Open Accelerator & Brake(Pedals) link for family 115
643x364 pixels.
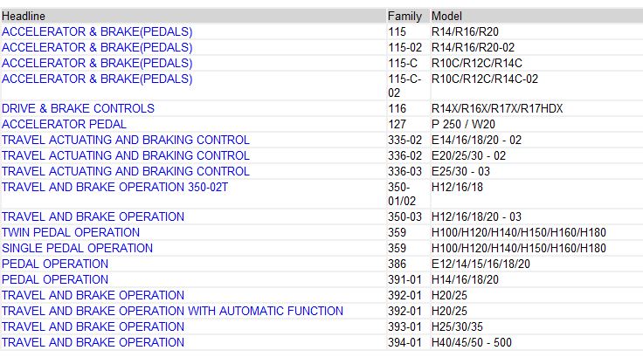tap(97, 31)
